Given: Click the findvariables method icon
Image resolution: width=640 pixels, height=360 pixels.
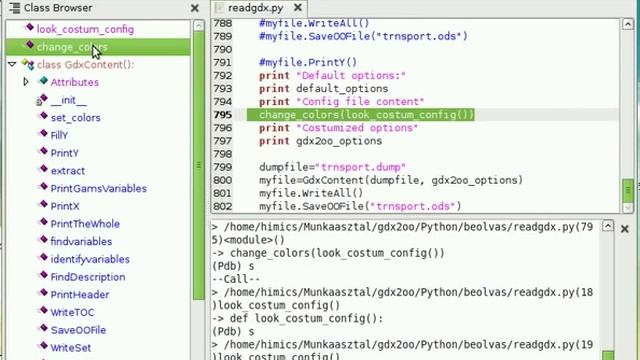Looking at the screenshot, I should pos(43,240).
